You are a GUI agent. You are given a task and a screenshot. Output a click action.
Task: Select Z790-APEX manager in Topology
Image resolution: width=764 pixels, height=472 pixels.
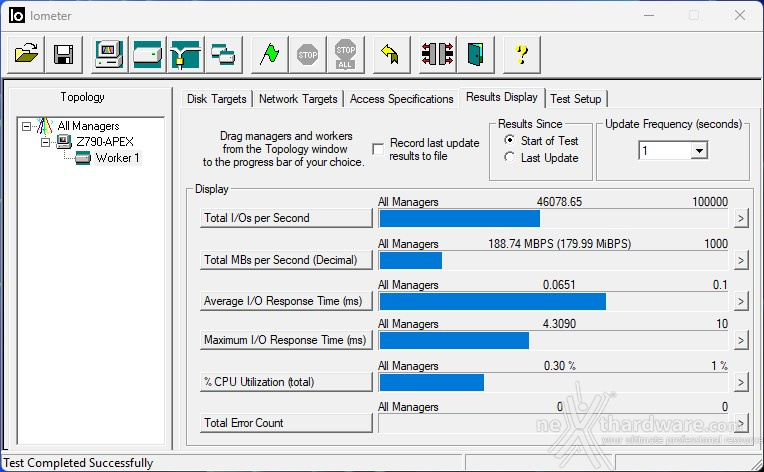point(105,142)
